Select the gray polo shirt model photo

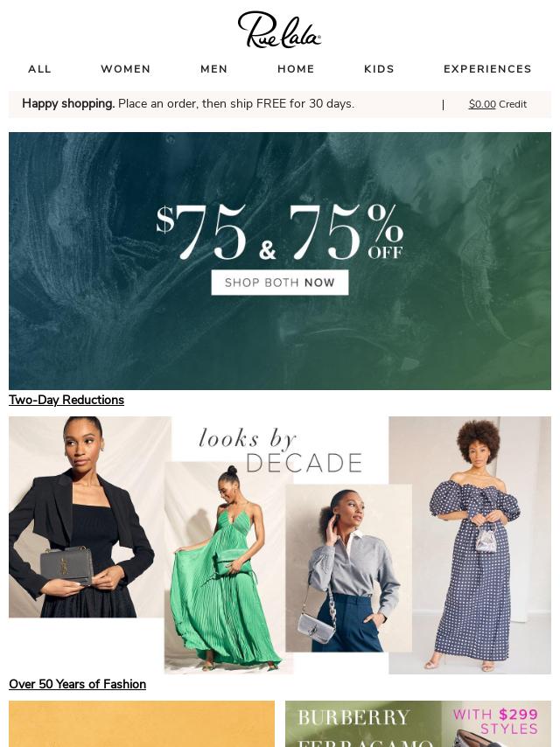pyautogui.click(x=349, y=568)
